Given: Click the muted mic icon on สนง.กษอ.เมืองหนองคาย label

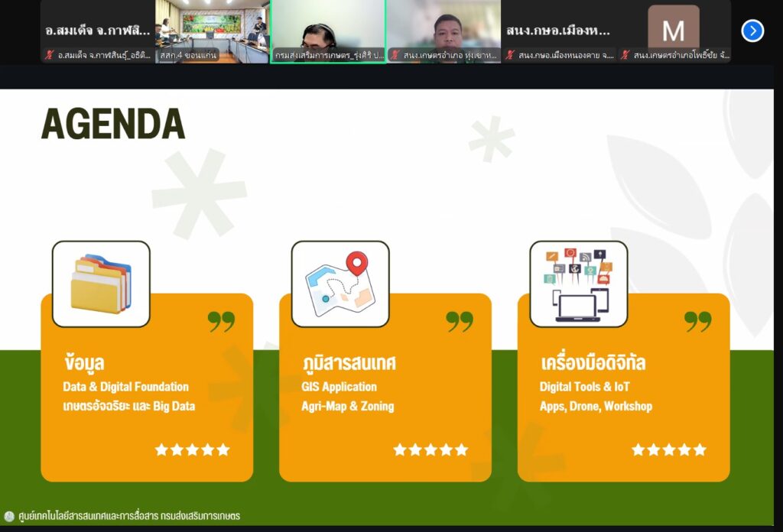Looking at the screenshot, I should [510, 55].
